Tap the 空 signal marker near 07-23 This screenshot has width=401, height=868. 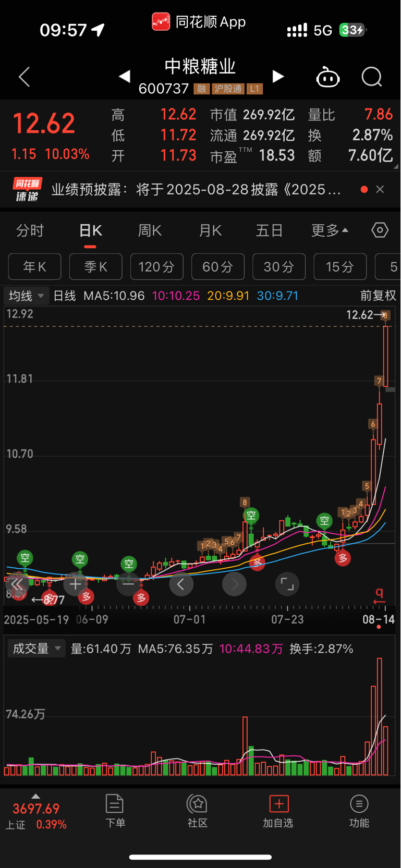tap(325, 520)
